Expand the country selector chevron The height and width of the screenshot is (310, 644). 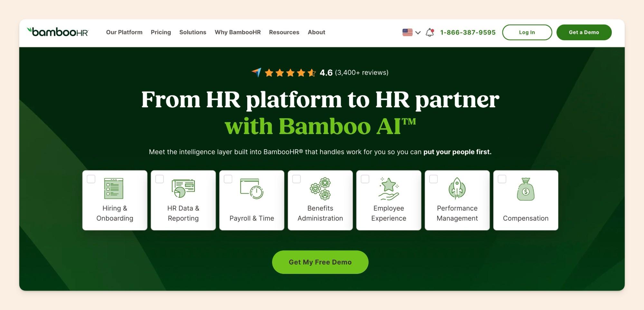tap(418, 33)
